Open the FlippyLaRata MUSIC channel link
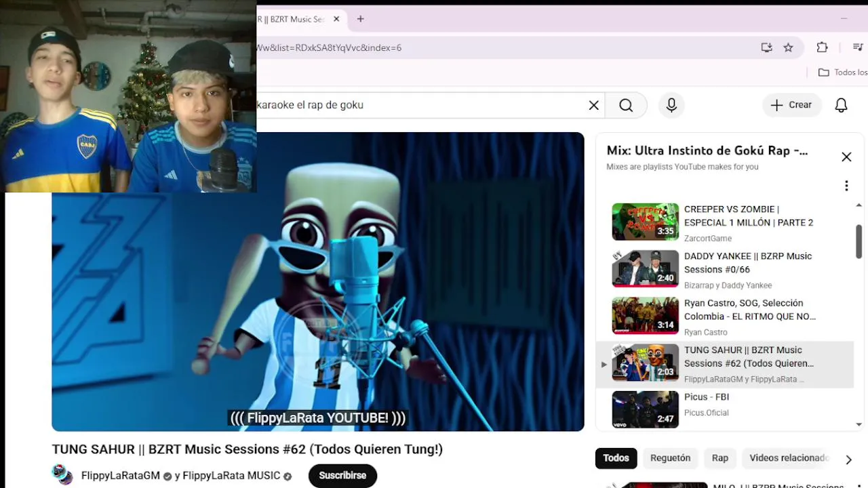Screen dimensions: 868x488 231,476
